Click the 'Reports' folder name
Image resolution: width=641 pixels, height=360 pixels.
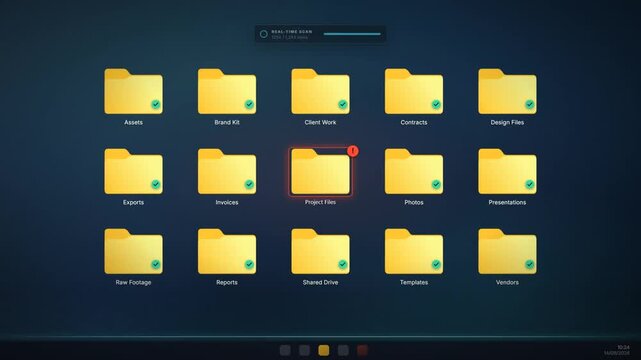coord(227,282)
